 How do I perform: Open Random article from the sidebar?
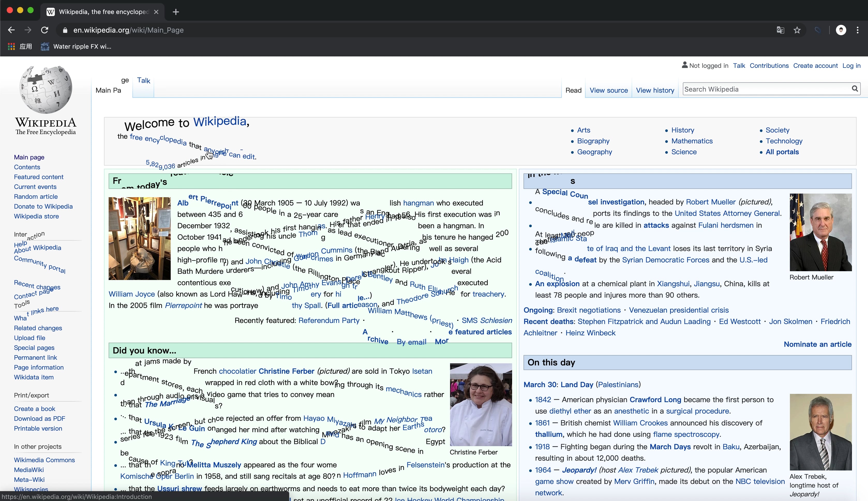(36, 196)
